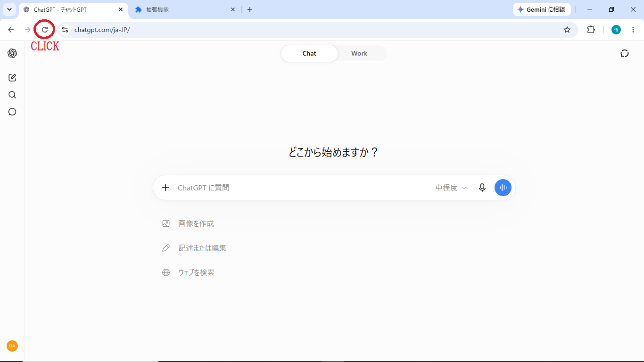Viewport: 644px width, 362px height.
Task: Open the Extensions puzzle icon in toolbar
Action: [x=591, y=30]
